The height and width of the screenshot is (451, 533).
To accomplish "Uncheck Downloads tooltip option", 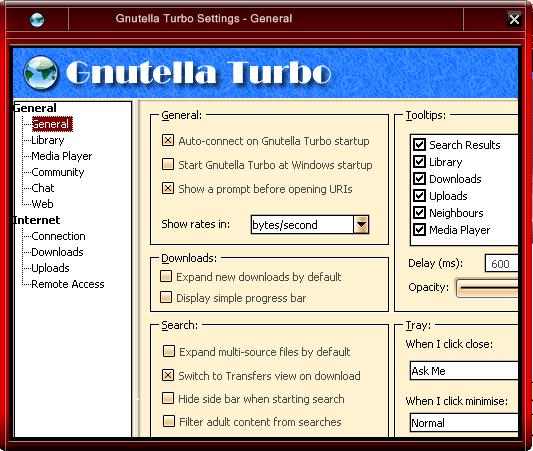I will 419,178.
